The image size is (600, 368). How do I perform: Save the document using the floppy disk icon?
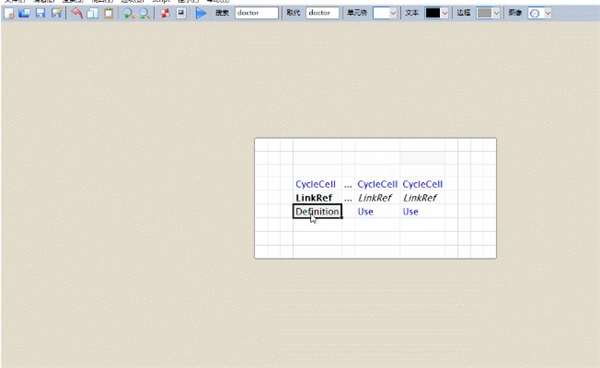[x=40, y=13]
